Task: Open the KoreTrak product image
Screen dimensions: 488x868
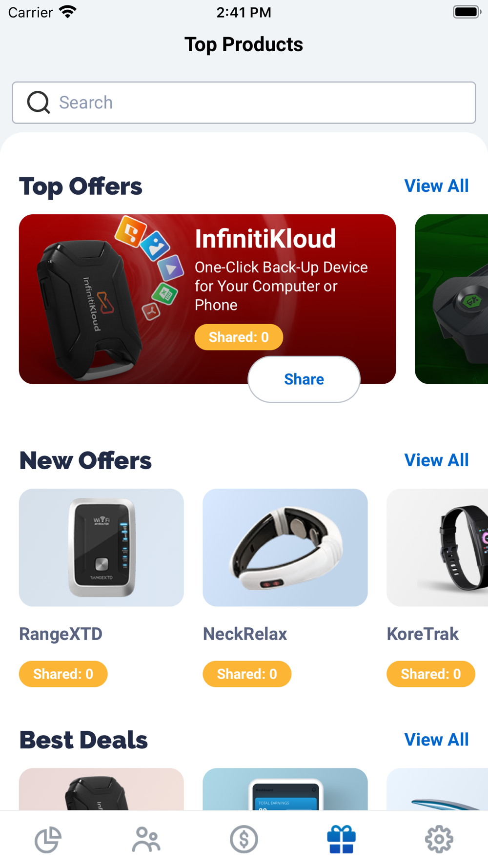Action: click(437, 548)
